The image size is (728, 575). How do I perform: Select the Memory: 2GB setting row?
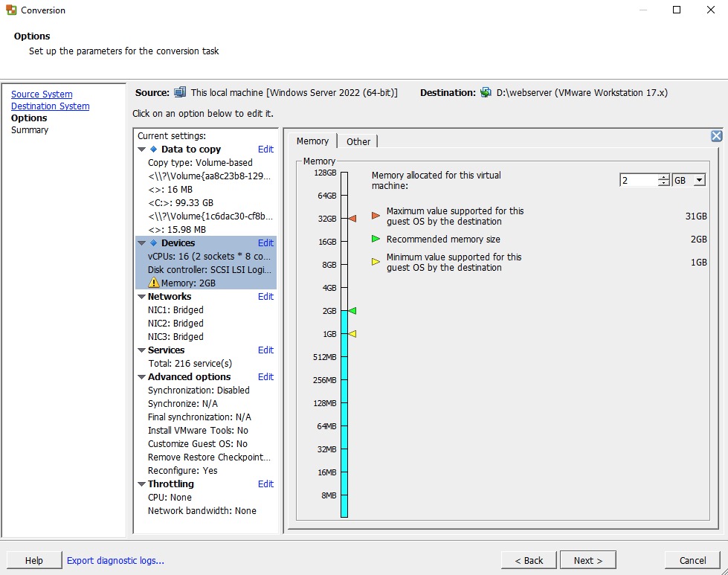point(206,283)
